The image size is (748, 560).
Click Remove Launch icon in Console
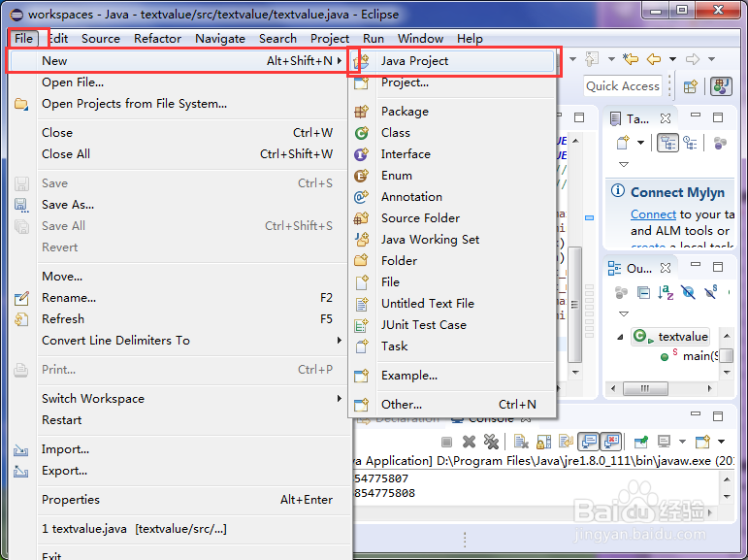(469, 443)
